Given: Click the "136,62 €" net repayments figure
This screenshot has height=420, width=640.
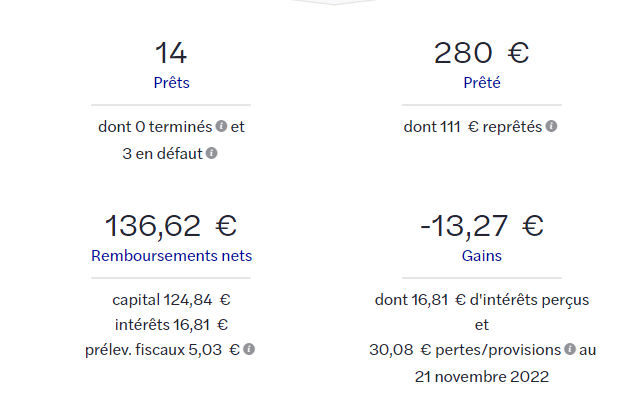Looking at the screenshot, I should pos(171,225).
